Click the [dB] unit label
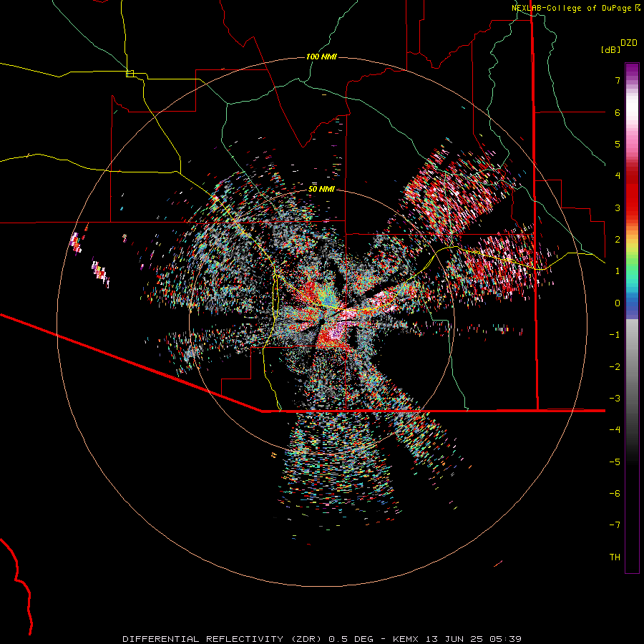644x644 pixels. (x=610, y=49)
